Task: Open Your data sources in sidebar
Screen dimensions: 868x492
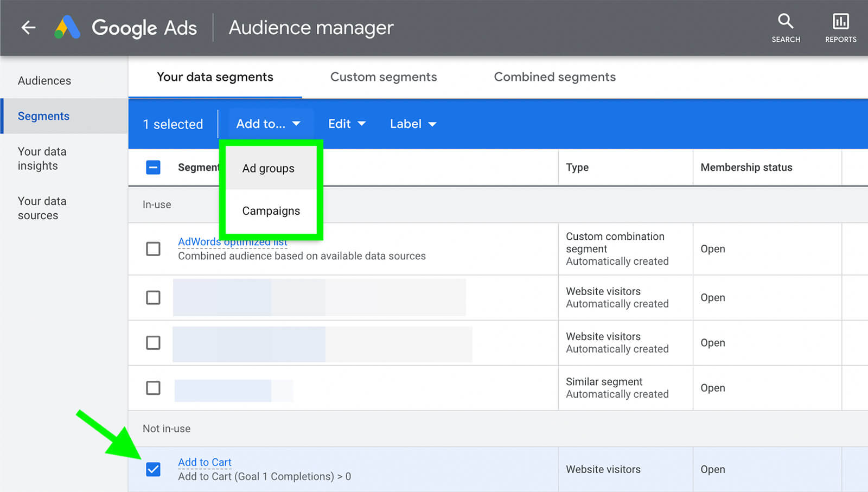Action: coord(42,208)
